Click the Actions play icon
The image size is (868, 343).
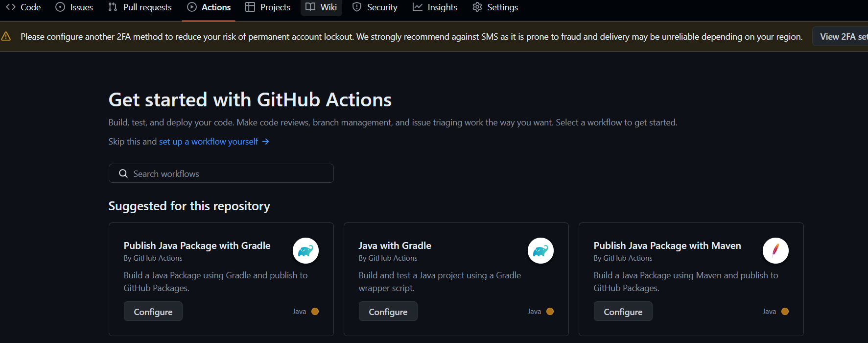192,7
